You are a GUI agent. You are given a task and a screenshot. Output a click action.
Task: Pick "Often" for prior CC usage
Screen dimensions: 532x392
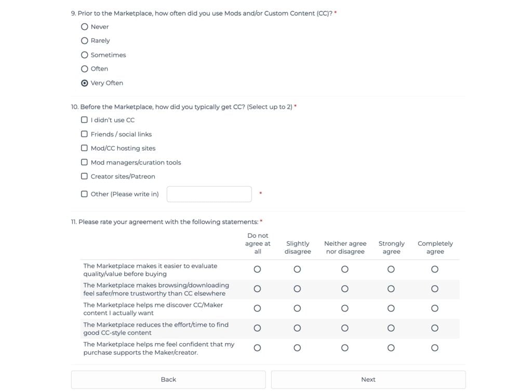(85, 69)
